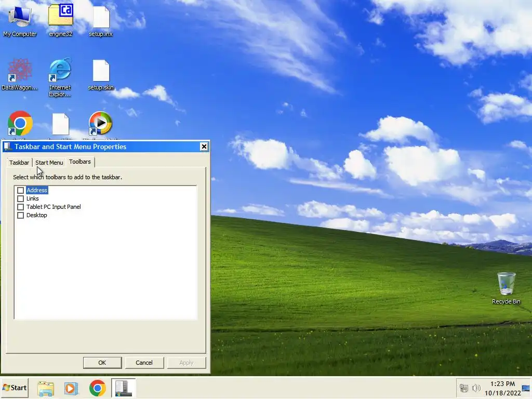The image size is (532, 399).
Task: Click show desktop icon at tray edge
Action: tap(526, 388)
